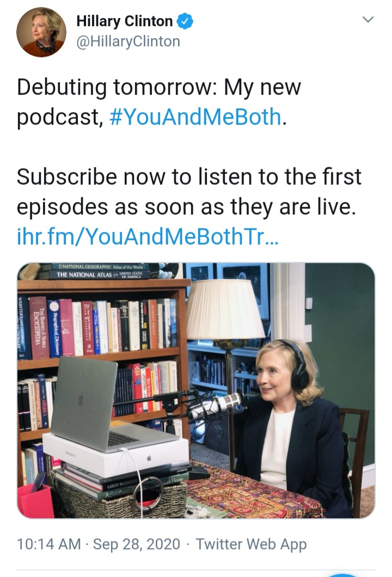Click the blue verified badge
The height and width of the screenshot is (577, 392).
click(x=185, y=21)
